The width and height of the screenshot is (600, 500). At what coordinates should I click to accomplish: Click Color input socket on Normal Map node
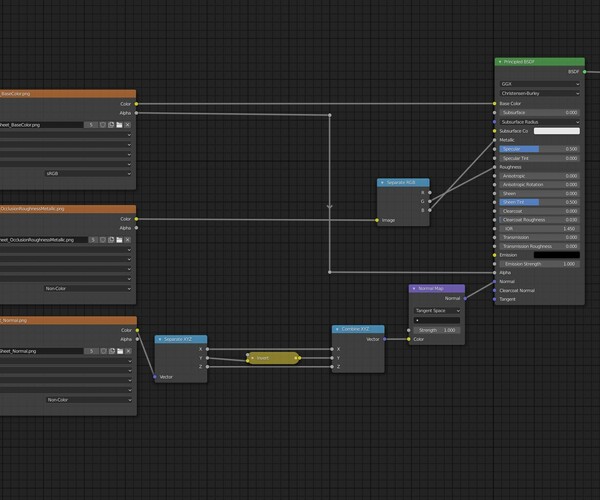(x=409, y=339)
